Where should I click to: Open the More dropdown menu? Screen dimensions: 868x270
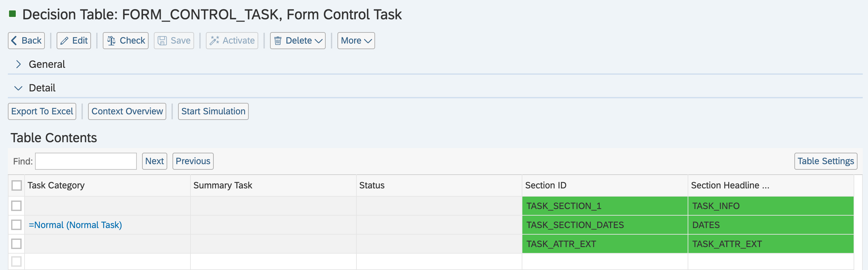[356, 41]
